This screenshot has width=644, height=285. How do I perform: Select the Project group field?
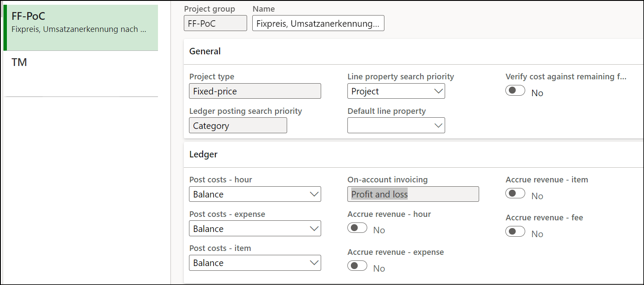[215, 23]
